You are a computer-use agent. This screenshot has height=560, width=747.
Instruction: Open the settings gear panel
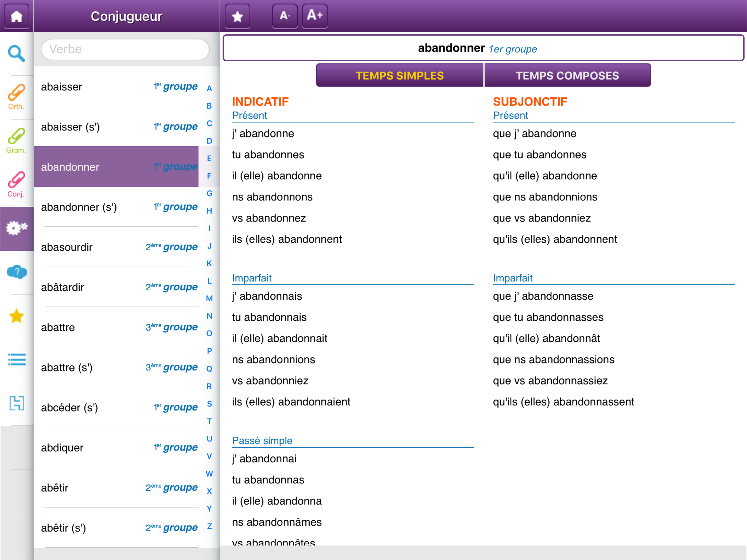pyautogui.click(x=16, y=228)
